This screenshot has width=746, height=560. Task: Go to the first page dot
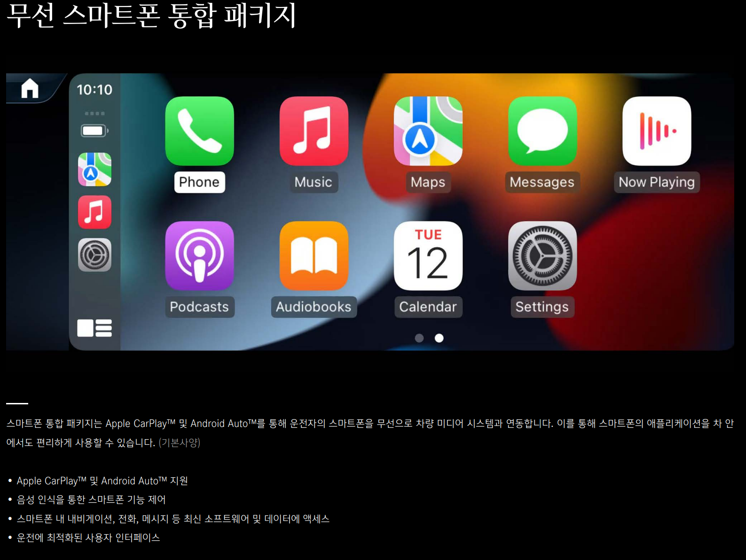(419, 338)
